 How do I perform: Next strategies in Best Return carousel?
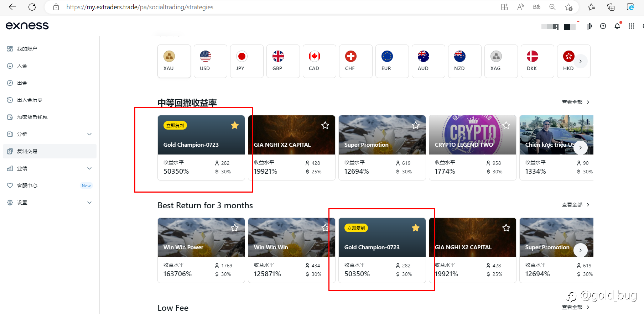[x=581, y=250]
